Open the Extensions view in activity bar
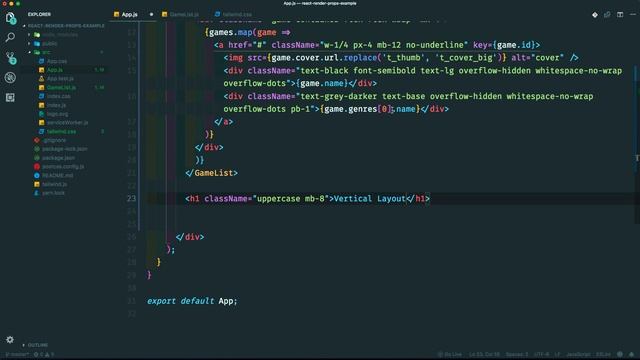This screenshot has width=640, height=360. 10,98
